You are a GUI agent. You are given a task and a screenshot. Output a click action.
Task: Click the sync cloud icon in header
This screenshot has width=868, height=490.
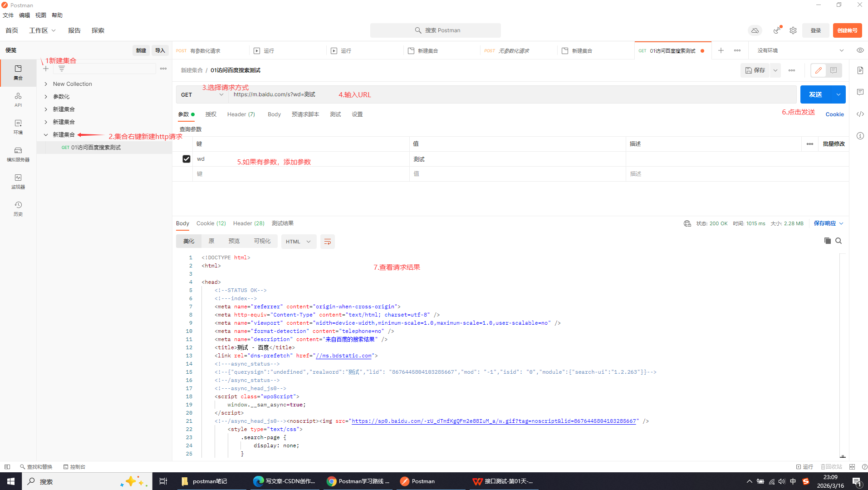(x=755, y=30)
